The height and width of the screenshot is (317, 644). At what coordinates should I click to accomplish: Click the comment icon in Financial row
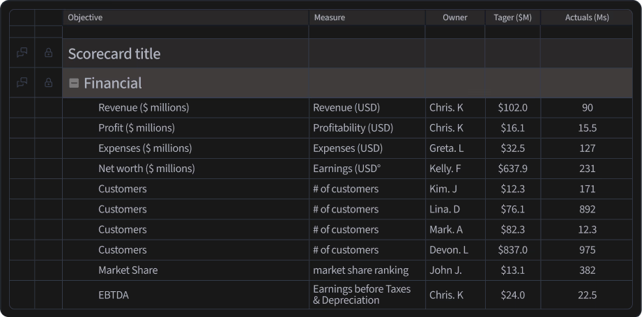point(22,83)
